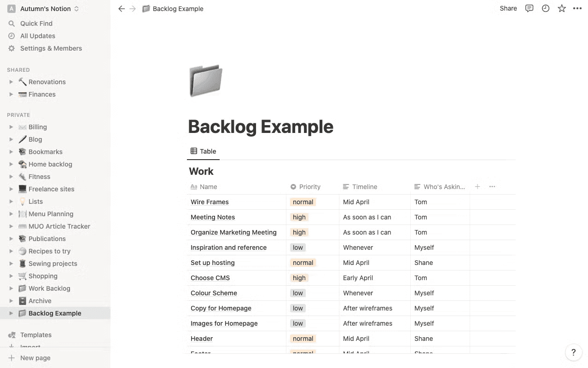
Task: Favorite the page using the star icon
Action: pos(561,8)
